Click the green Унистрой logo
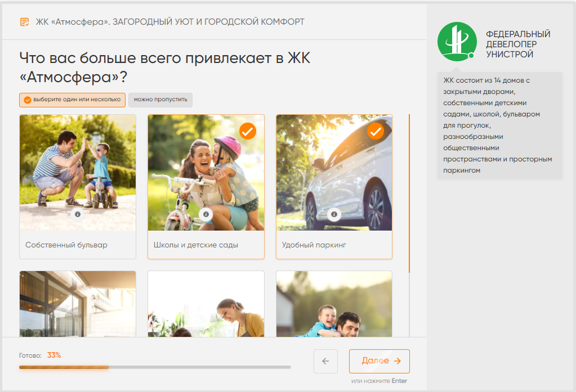 point(457,42)
